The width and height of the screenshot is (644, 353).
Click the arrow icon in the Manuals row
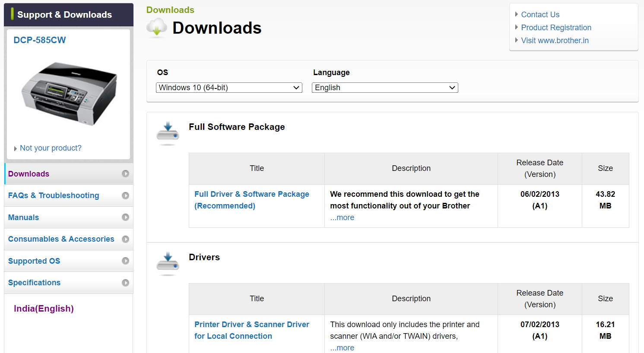click(x=125, y=217)
